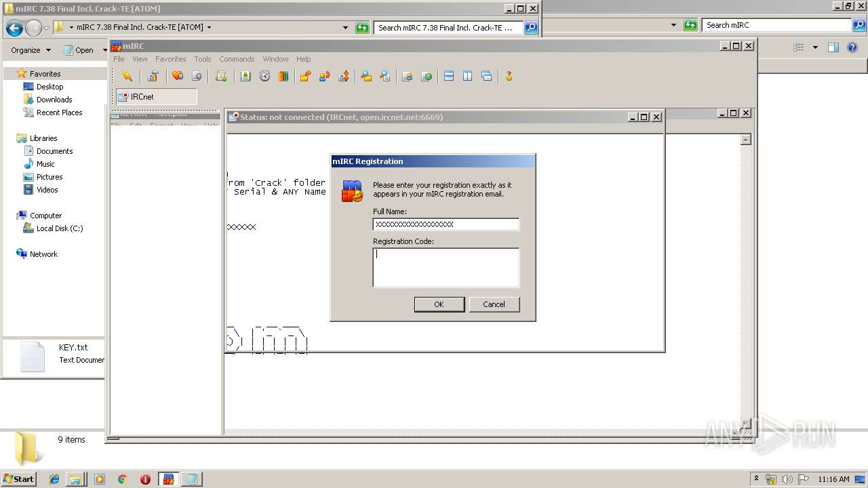
Task: Select Favorites in Explorer navigation pane
Action: pos(45,74)
